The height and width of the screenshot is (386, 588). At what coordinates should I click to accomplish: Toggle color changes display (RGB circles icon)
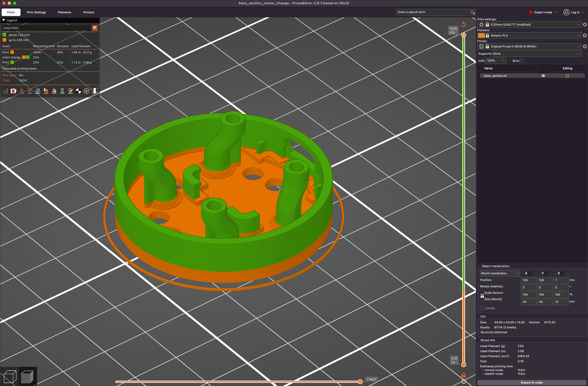point(54,91)
